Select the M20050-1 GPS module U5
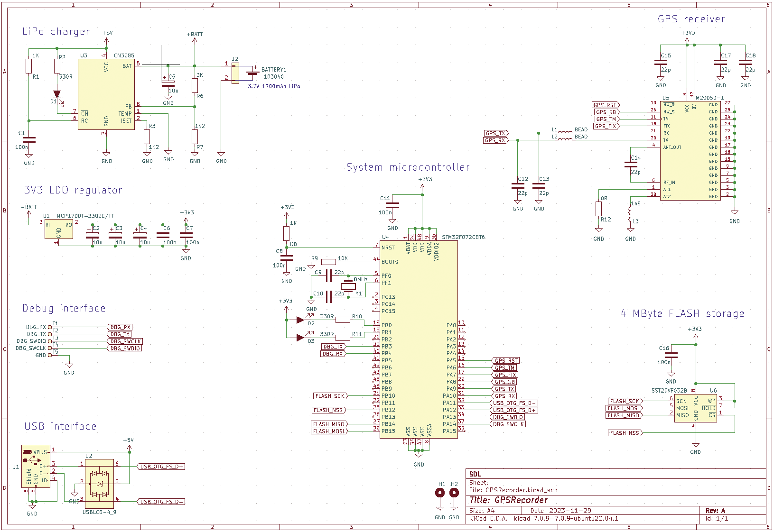Image resolution: width=774 pixels, height=532 pixels. (x=691, y=150)
